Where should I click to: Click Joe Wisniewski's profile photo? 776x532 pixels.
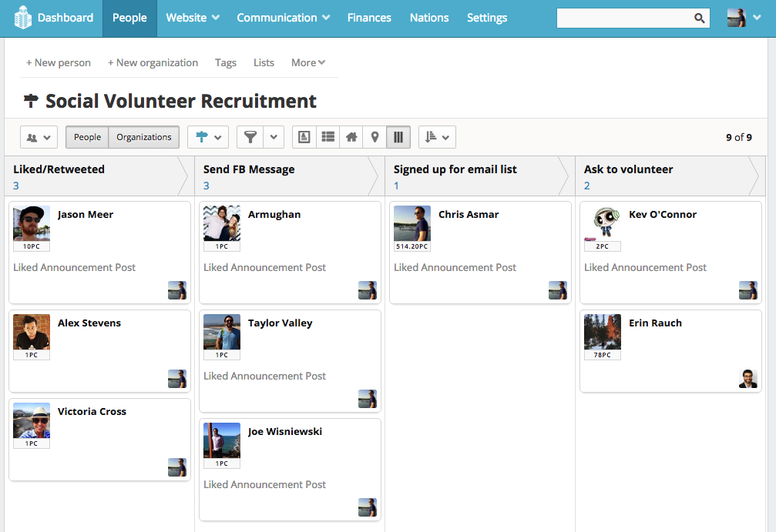(222, 440)
